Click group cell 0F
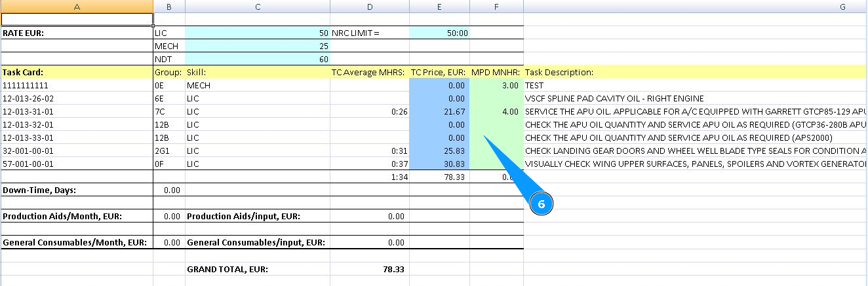This screenshot has width=868, height=286. click(x=169, y=164)
